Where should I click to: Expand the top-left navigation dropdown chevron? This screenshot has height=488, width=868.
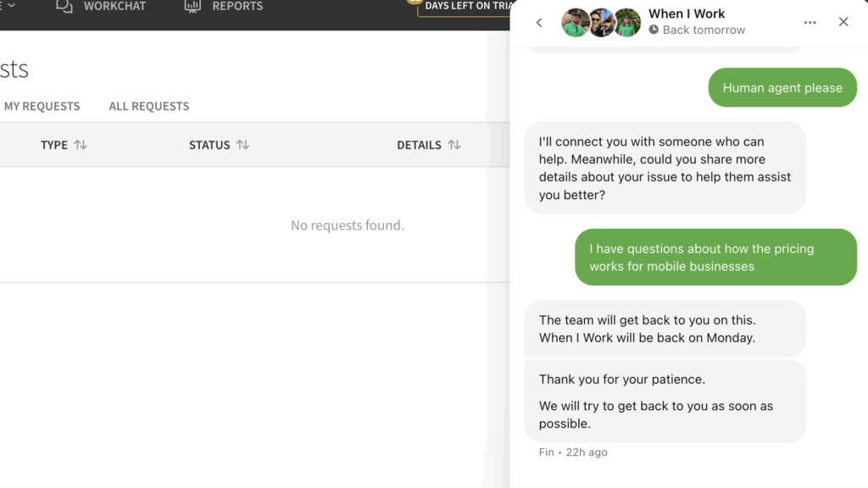click(x=11, y=6)
